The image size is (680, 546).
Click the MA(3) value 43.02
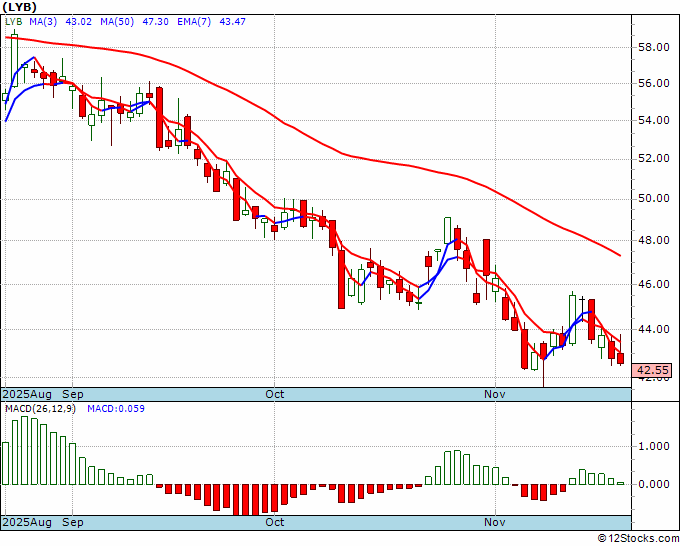pos(78,21)
